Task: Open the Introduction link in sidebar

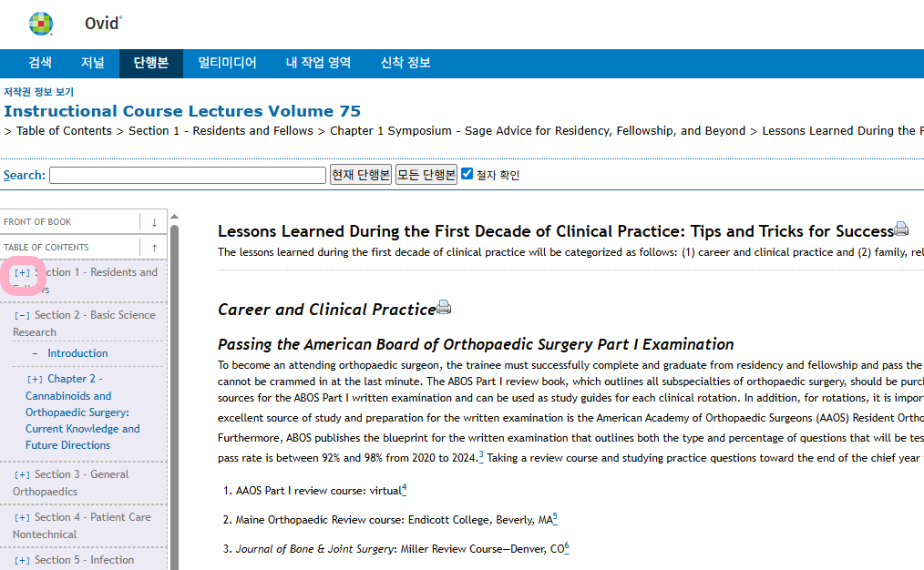Action: [x=77, y=353]
